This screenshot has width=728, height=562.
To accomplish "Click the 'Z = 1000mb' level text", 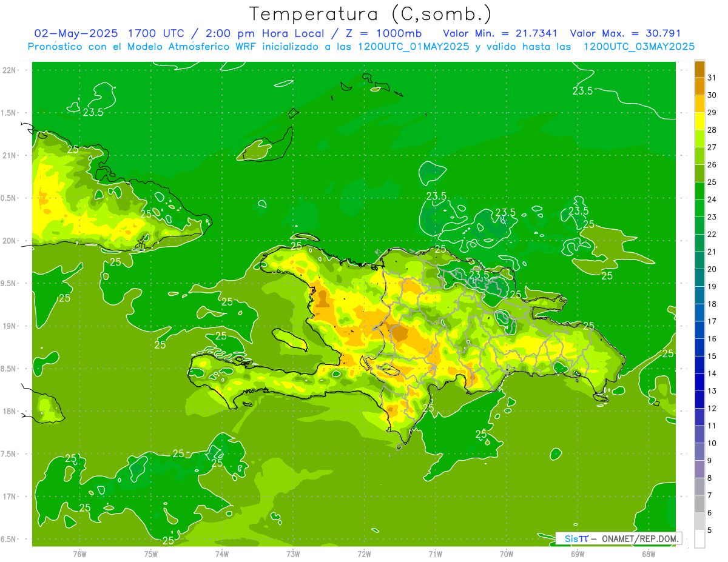I will click(x=385, y=33).
